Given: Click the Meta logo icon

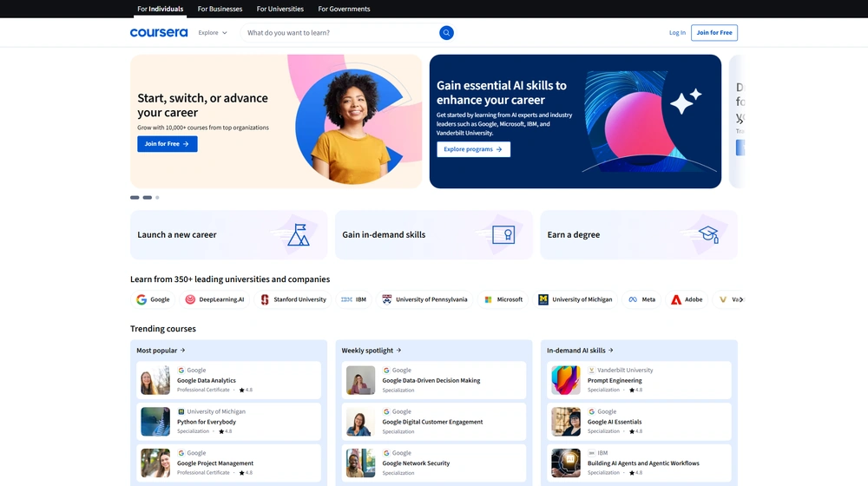Looking at the screenshot, I should click(633, 299).
